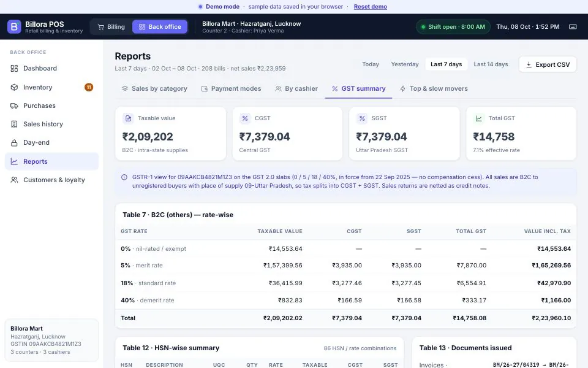Click the Taxable value card document icon

coord(128,118)
